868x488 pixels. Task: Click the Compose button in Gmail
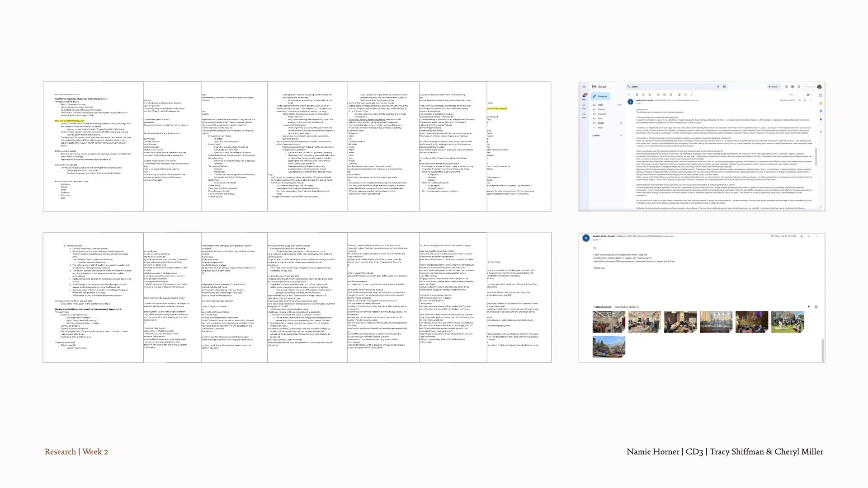coord(600,96)
